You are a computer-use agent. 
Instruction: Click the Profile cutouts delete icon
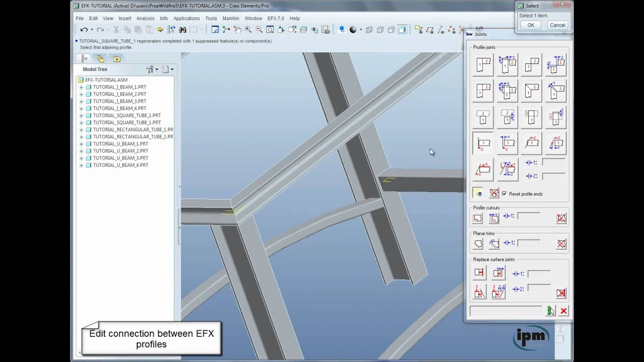click(x=561, y=218)
